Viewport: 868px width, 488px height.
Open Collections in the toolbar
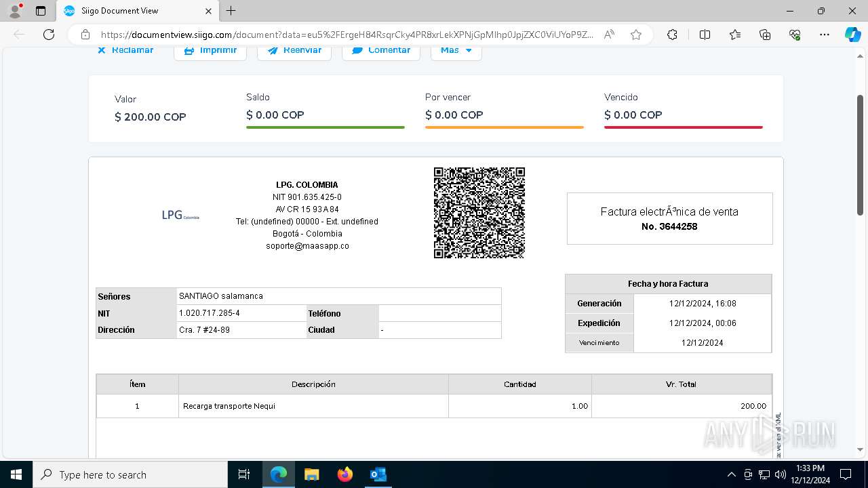(765, 35)
